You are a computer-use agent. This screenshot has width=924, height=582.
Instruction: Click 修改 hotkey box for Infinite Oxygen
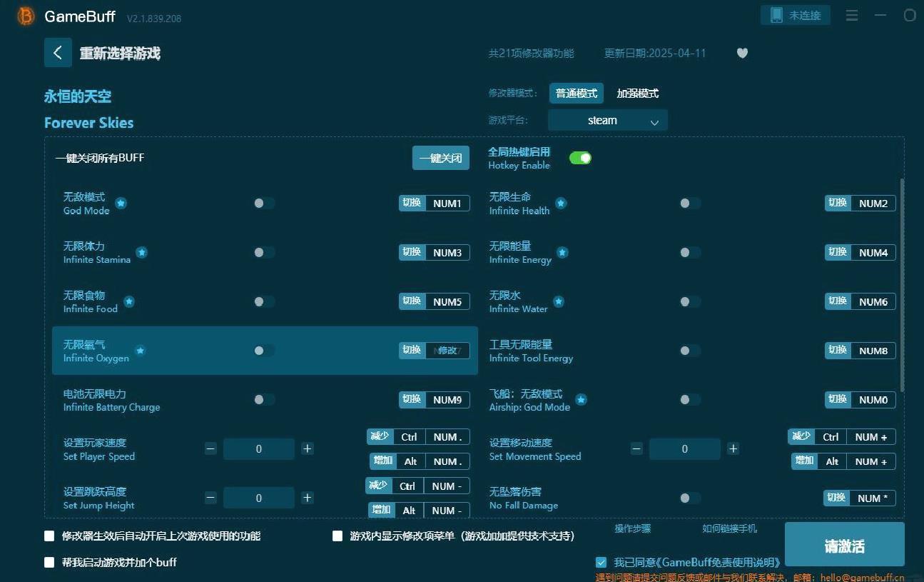[447, 351]
